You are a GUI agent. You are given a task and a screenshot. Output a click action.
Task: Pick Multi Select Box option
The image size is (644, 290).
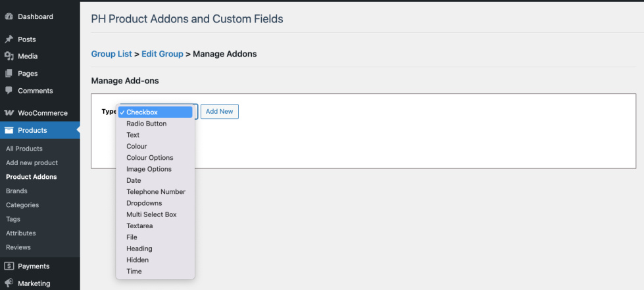(151, 214)
